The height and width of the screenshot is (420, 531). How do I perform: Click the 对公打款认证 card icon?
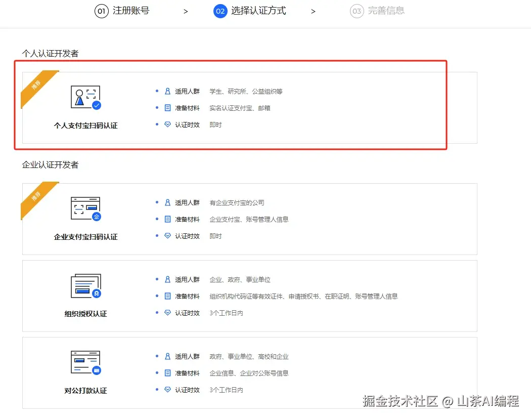[x=85, y=361]
